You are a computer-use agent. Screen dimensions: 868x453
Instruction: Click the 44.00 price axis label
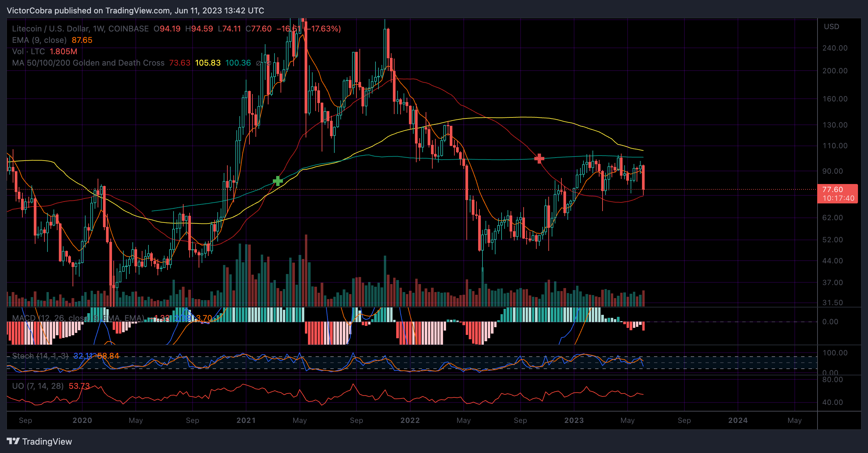pos(832,261)
